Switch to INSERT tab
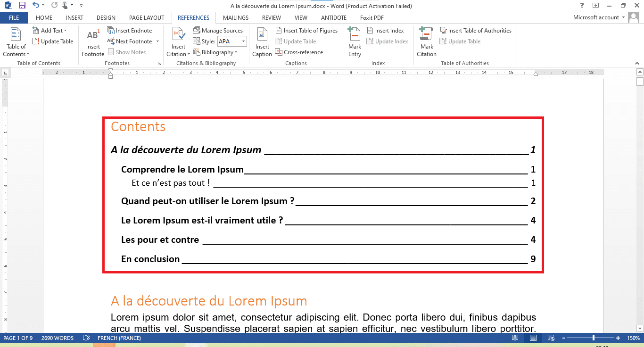644x347 pixels. (x=74, y=18)
